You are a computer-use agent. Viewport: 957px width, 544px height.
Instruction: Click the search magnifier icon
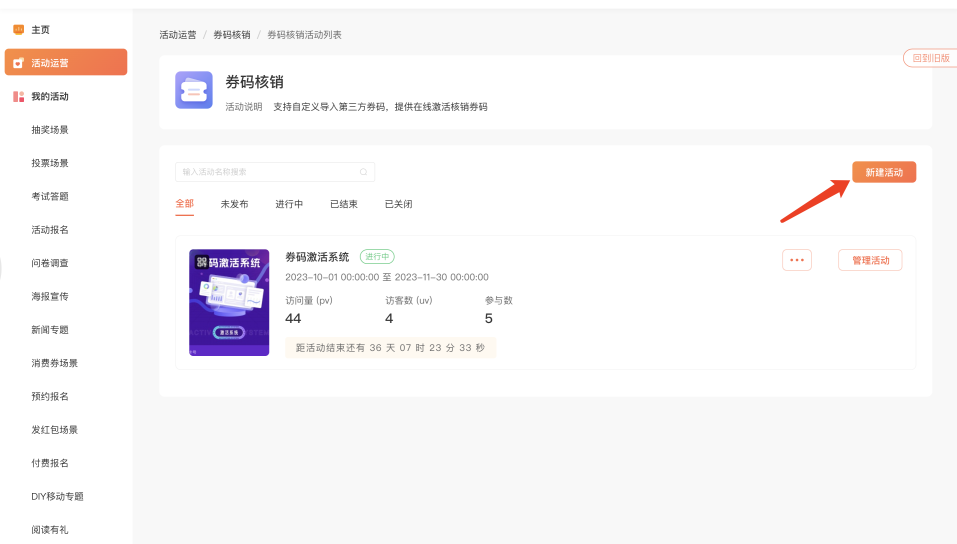pos(363,172)
